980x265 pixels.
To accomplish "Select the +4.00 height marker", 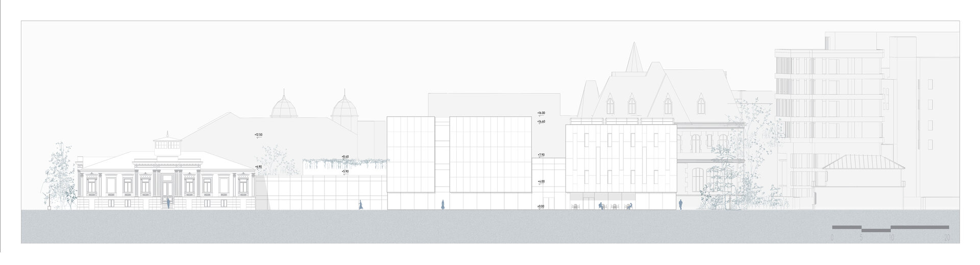I will [541, 181].
